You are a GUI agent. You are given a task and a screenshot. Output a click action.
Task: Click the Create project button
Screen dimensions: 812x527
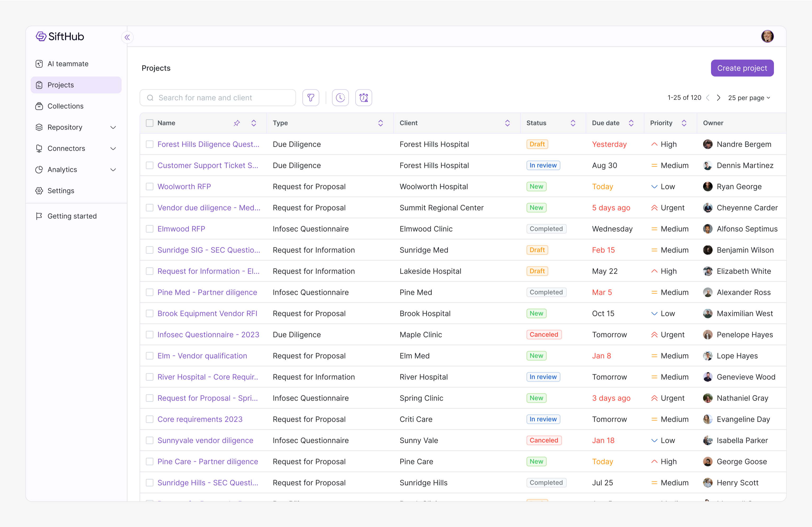click(742, 68)
